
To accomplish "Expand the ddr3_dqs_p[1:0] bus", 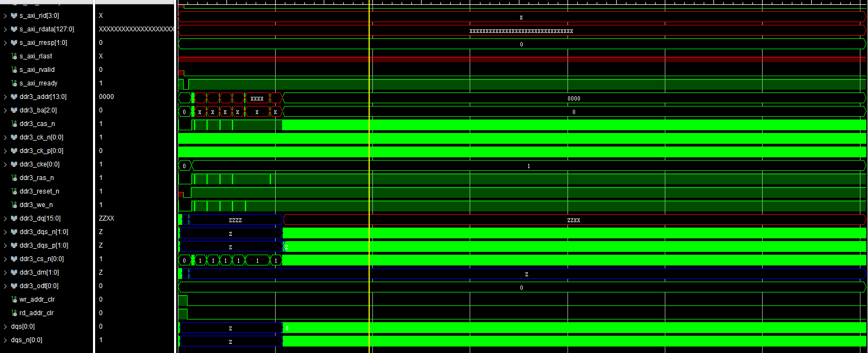I will pyautogui.click(x=5, y=245).
